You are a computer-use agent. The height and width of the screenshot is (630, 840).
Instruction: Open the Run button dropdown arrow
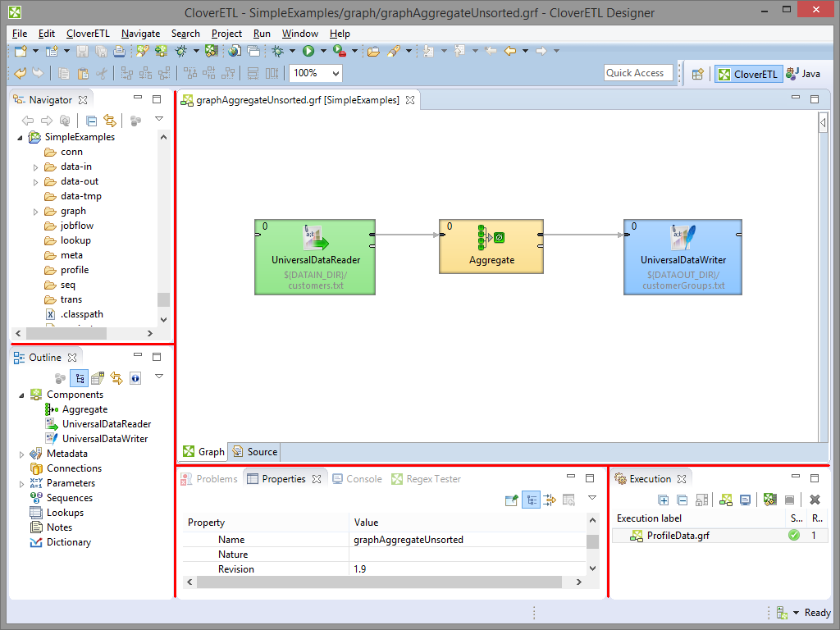coord(323,51)
